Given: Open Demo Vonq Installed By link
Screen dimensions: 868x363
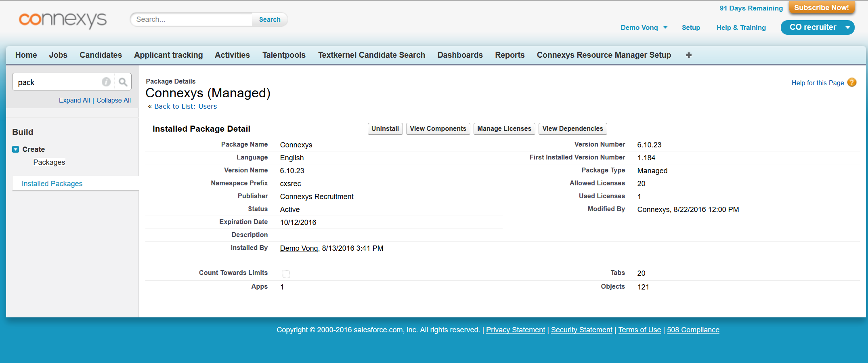Looking at the screenshot, I should [299, 248].
